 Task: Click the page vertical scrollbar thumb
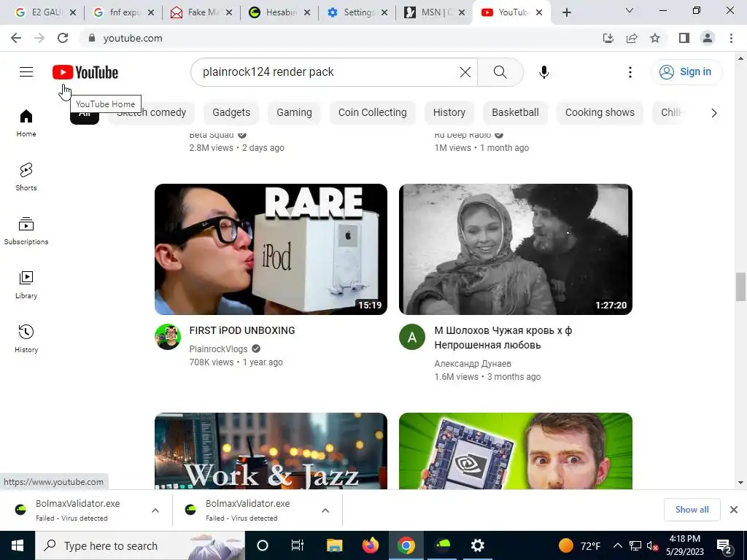[x=740, y=287]
